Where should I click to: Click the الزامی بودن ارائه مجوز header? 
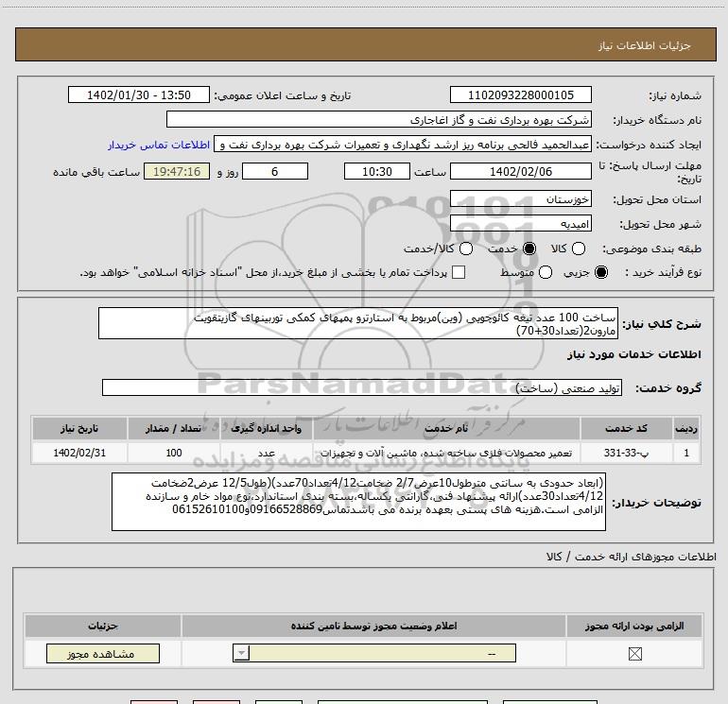click(x=634, y=626)
